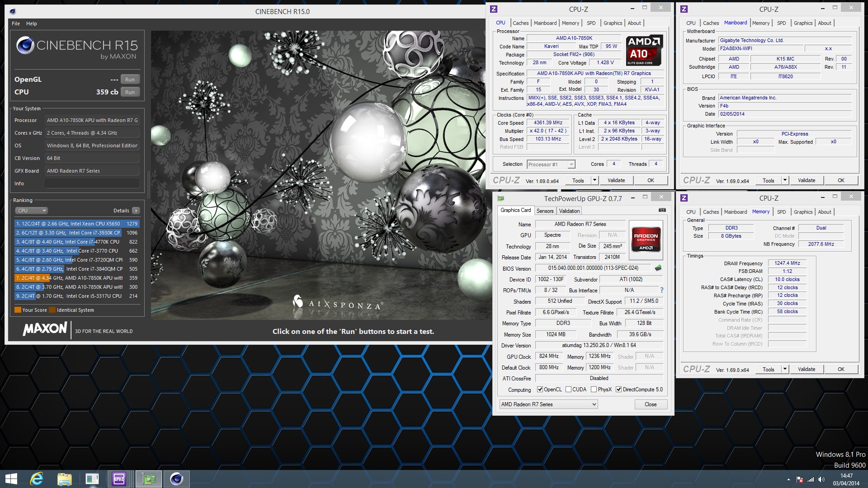Open SPD tab in CPU-Z Memory window
The height and width of the screenshot is (488, 868).
[781, 212]
